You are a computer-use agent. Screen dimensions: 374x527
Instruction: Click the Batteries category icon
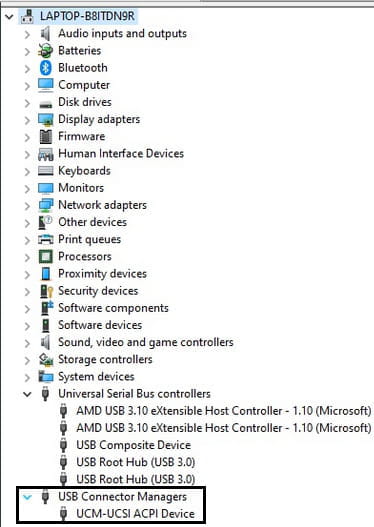coord(46,51)
